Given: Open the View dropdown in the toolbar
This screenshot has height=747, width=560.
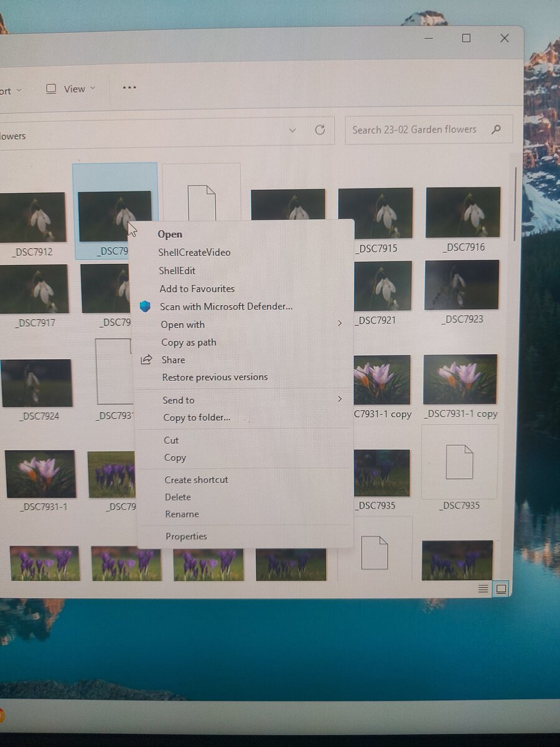Looking at the screenshot, I should pyautogui.click(x=72, y=89).
